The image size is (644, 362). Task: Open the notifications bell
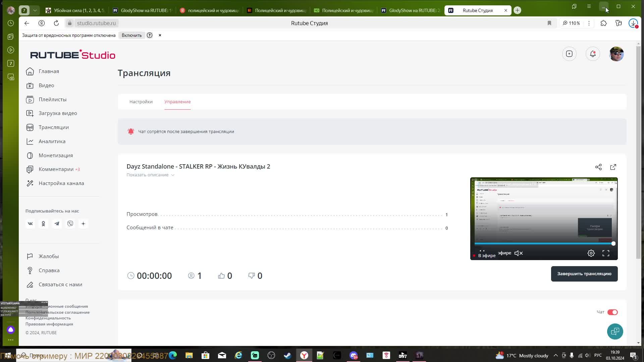pos(593,54)
